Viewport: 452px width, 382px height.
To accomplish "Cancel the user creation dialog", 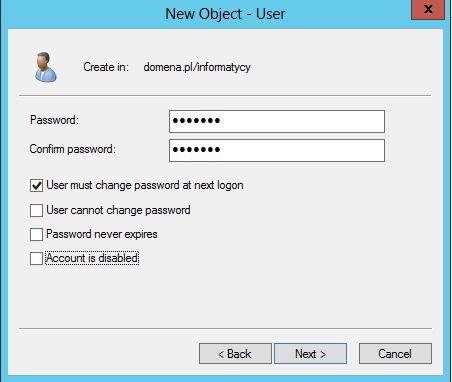I will tap(395, 354).
